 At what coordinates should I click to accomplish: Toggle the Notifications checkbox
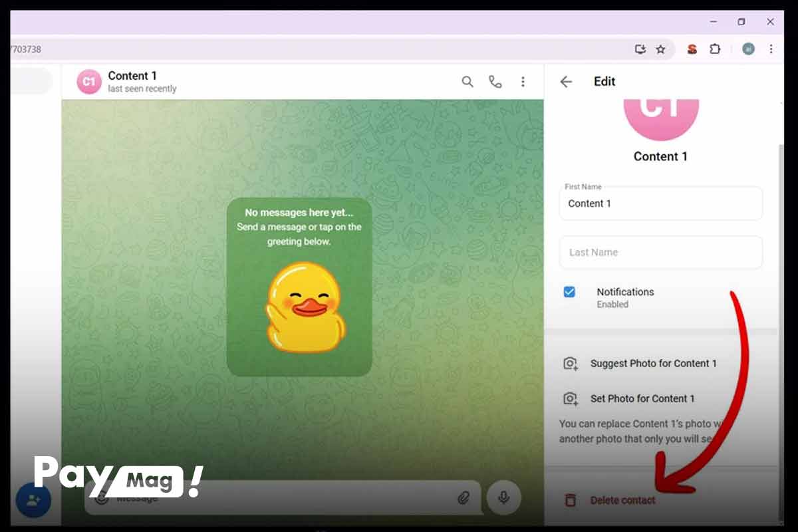pyautogui.click(x=569, y=292)
